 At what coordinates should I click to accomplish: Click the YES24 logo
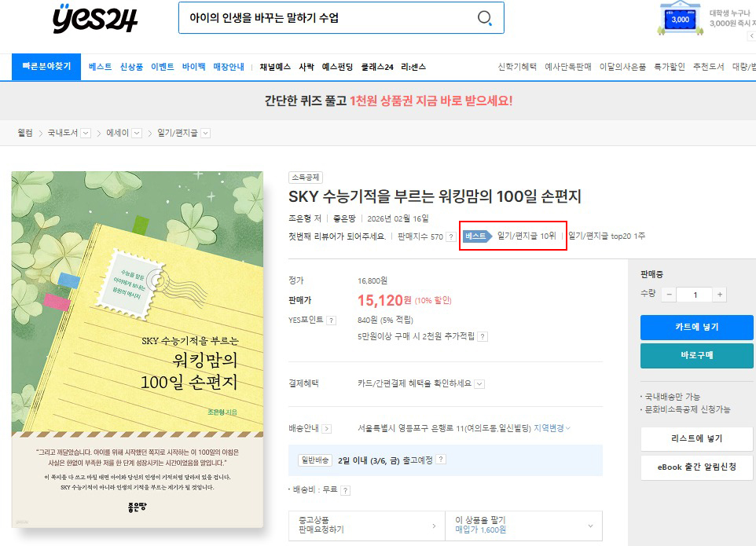94,19
